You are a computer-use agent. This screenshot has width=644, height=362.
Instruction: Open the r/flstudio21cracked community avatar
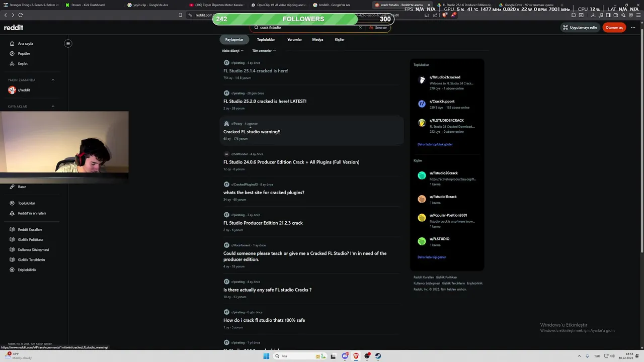(x=422, y=80)
